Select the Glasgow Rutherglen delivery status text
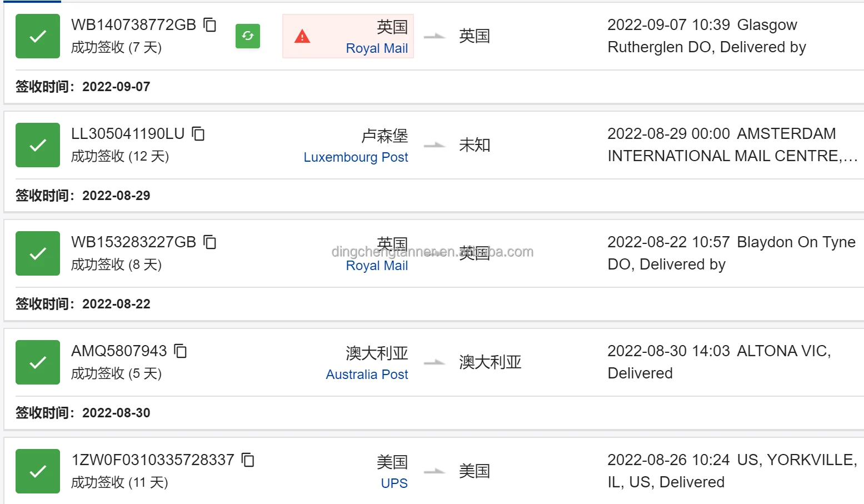The width and height of the screenshot is (864, 504). coord(706,36)
